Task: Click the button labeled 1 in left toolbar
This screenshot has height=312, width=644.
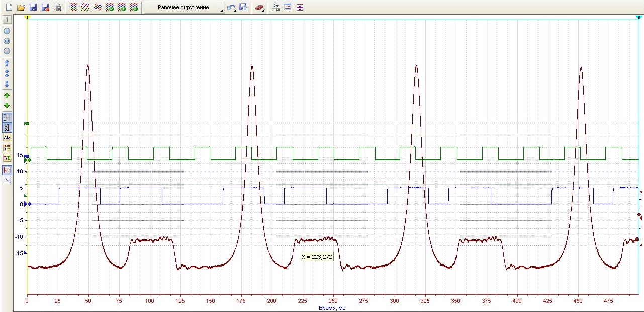Action: point(7,20)
